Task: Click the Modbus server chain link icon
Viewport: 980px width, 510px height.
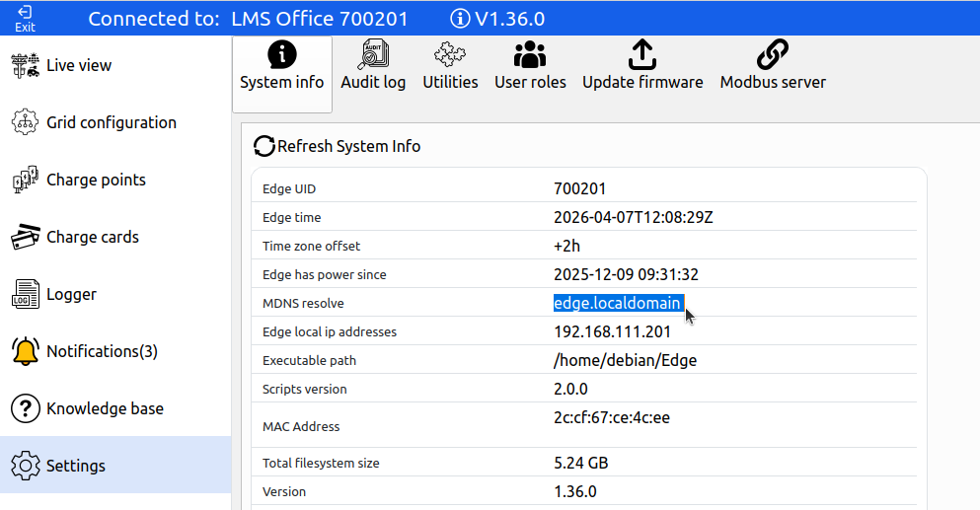Action: coord(773,55)
